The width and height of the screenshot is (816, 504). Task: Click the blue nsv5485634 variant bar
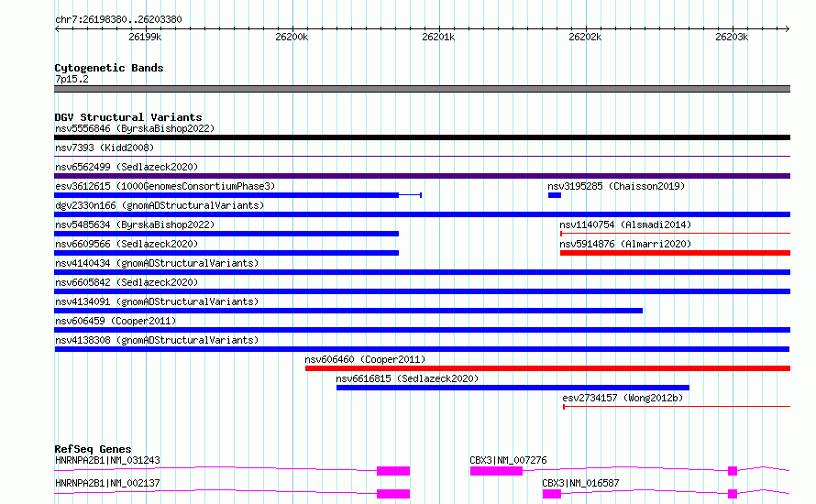point(226,234)
